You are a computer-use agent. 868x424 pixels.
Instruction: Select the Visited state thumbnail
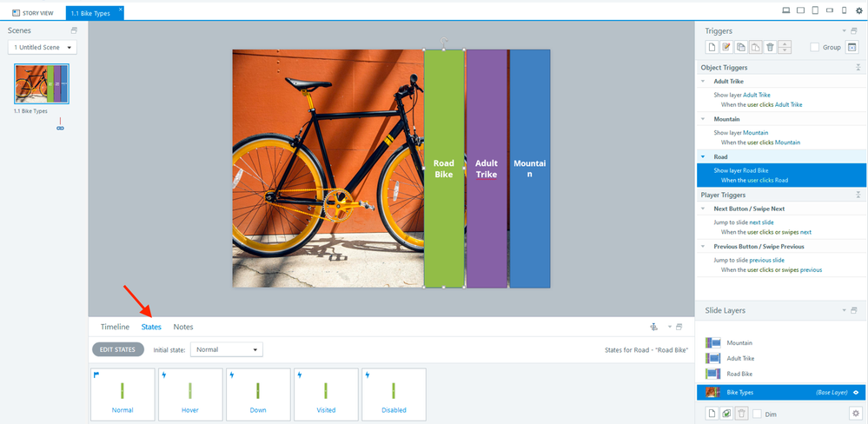click(x=326, y=394)
